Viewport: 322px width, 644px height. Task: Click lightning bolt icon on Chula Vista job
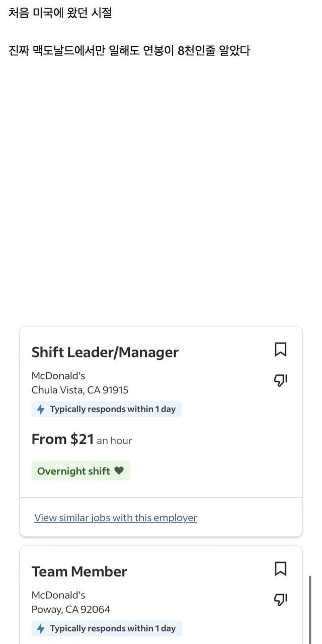pyautogui.click(x=41, y=409)
